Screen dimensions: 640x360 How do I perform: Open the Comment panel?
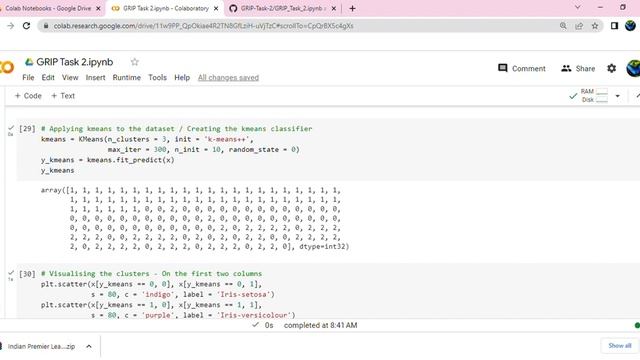pos(522,68)
